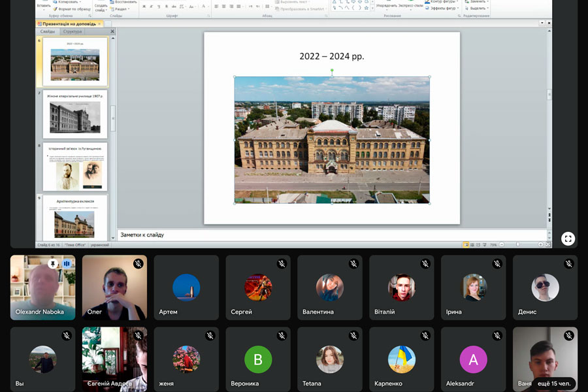The width and height of the screenshot is (588, 392).
Task: Click the zoom in plus button
Action: pos(541,244)
